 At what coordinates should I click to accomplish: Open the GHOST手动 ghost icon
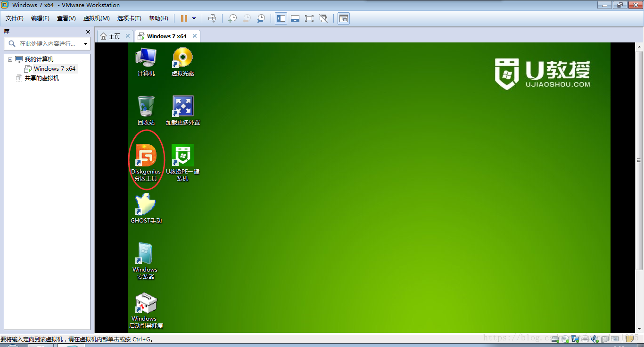146,208
